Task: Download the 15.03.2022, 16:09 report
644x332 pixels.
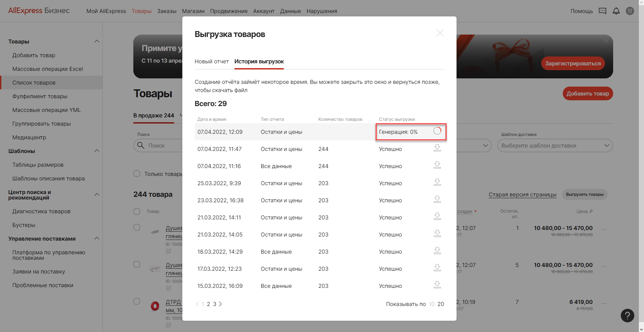Action: (437, 285)
